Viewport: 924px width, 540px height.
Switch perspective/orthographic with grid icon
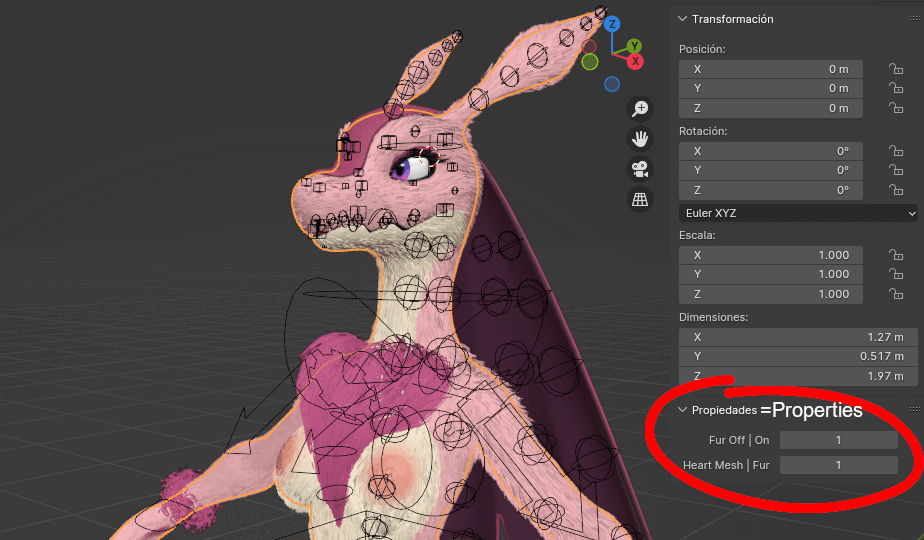click(x=640, y=200)
